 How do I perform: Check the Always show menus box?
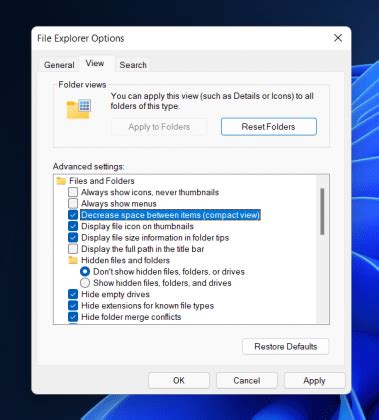[73, 204]
